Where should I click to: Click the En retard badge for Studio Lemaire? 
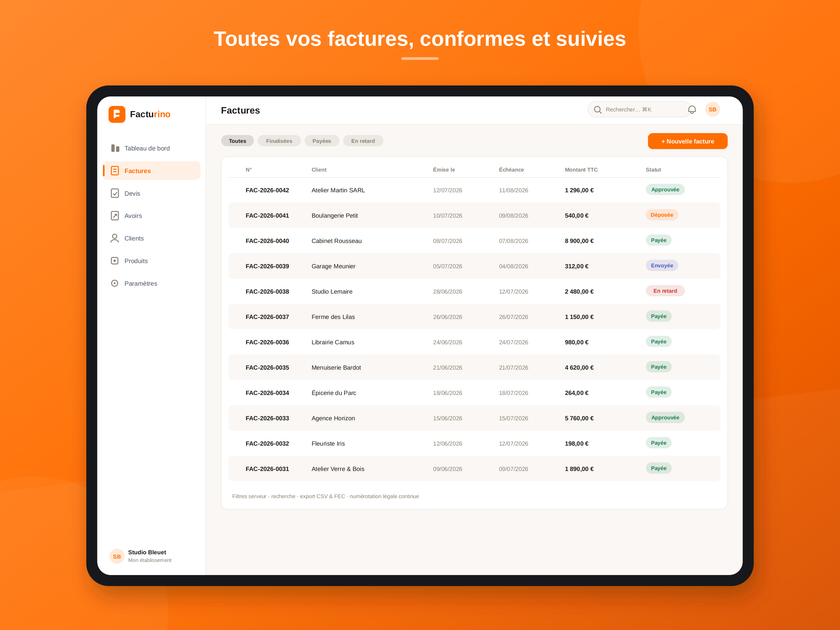[x=665, y=291]
